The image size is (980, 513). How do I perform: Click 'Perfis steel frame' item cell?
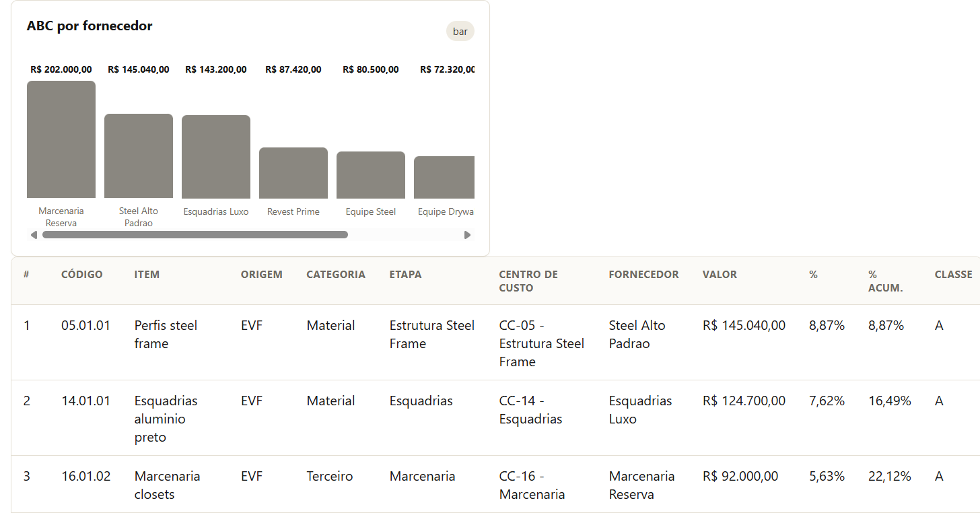click(x=166, y=335)
